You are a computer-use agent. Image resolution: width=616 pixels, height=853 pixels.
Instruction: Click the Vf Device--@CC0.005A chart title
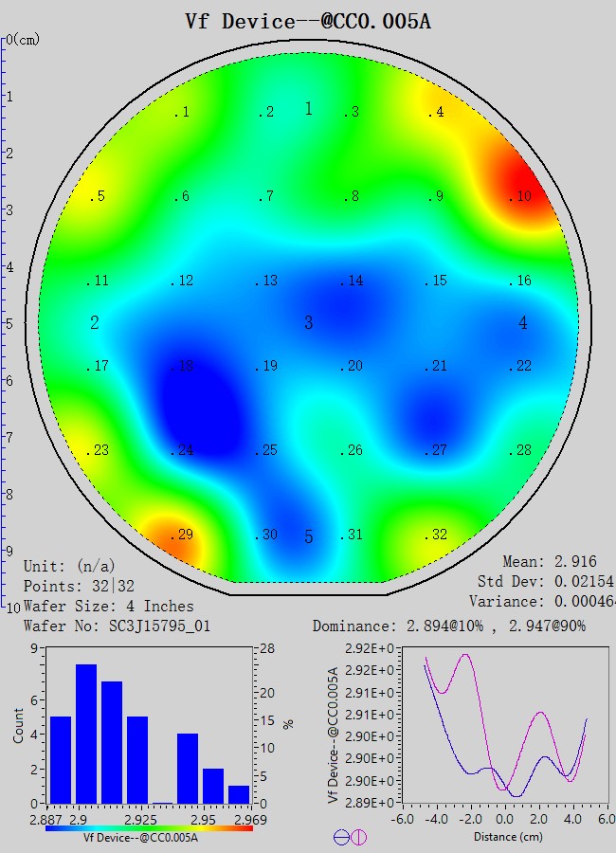[308, 21]
